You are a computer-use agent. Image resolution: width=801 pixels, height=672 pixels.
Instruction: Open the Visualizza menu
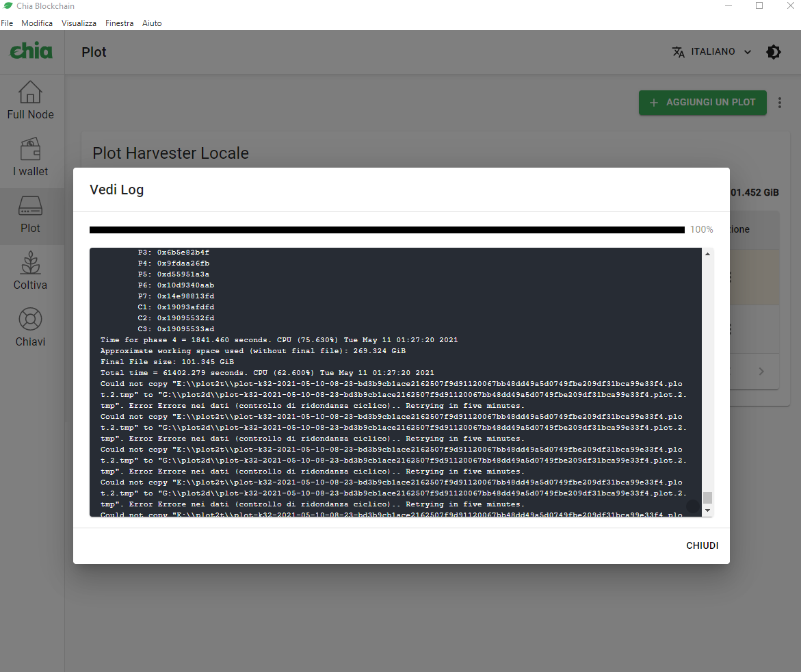pyautogui.click(x=79, y=23)
